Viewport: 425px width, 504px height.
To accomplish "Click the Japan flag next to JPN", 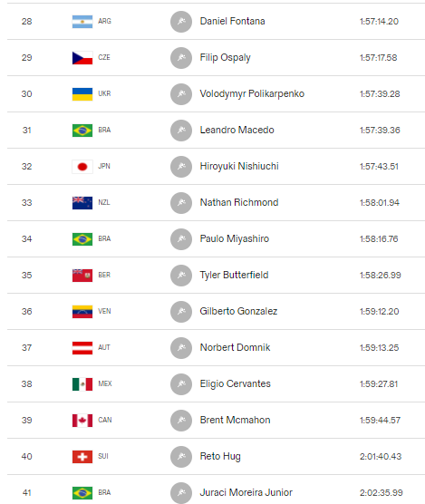I will tap(82, 167).
